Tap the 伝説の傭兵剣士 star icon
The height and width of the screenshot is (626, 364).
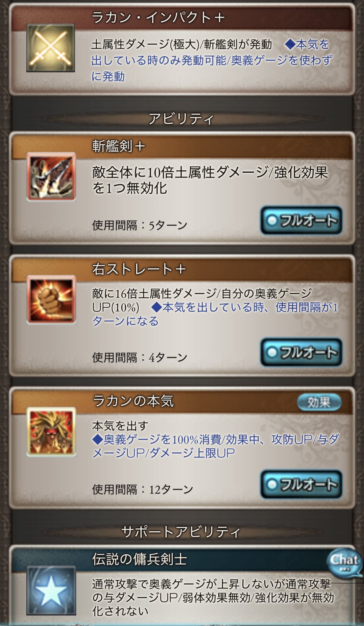pos(51,590)
